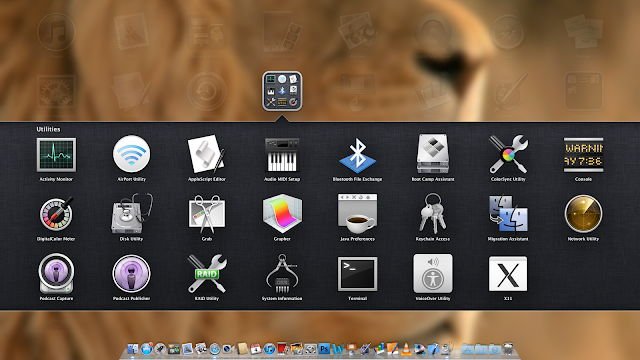Open the Grab screenshot tool
The height and width of the screenshot is (360, 640).
click(x=207, y=213)
